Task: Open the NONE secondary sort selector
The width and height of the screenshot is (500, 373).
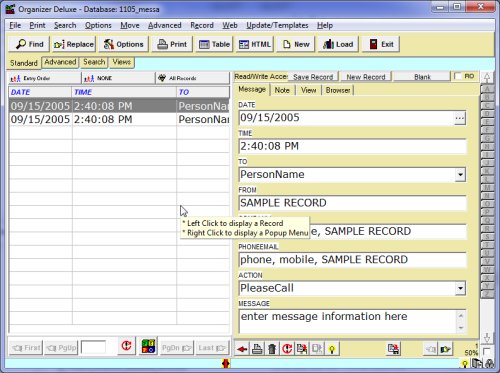Action: tap(118, 78)
